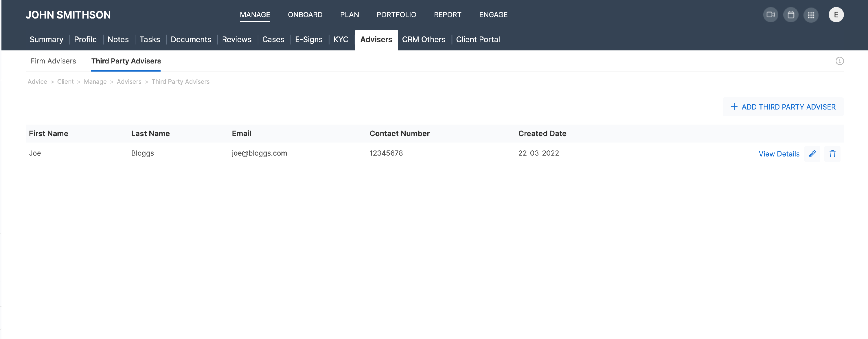868x339 pixels.
Task: Delete Joe Bloggs with the trash icon
Action: pos(832,154)
